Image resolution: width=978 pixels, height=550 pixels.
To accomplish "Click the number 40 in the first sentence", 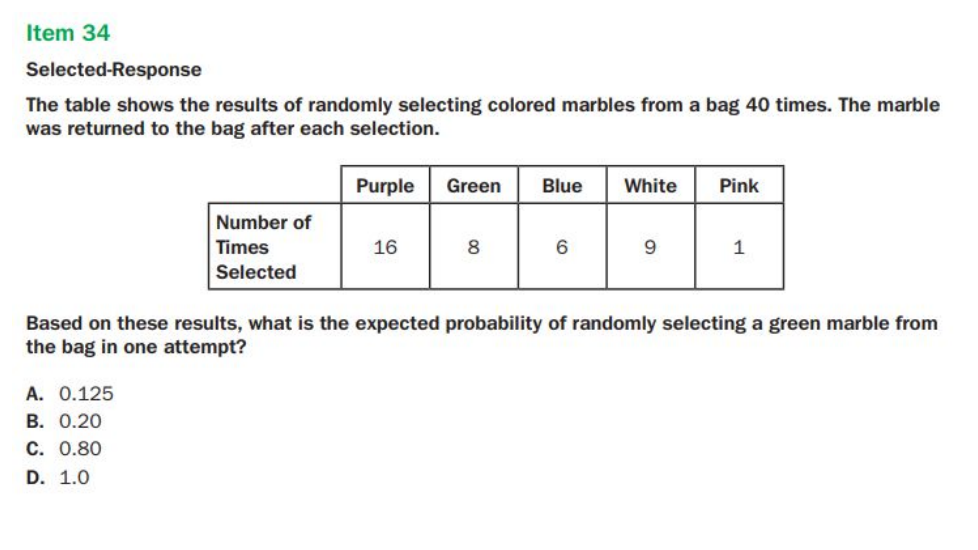I will pos(757,105).
